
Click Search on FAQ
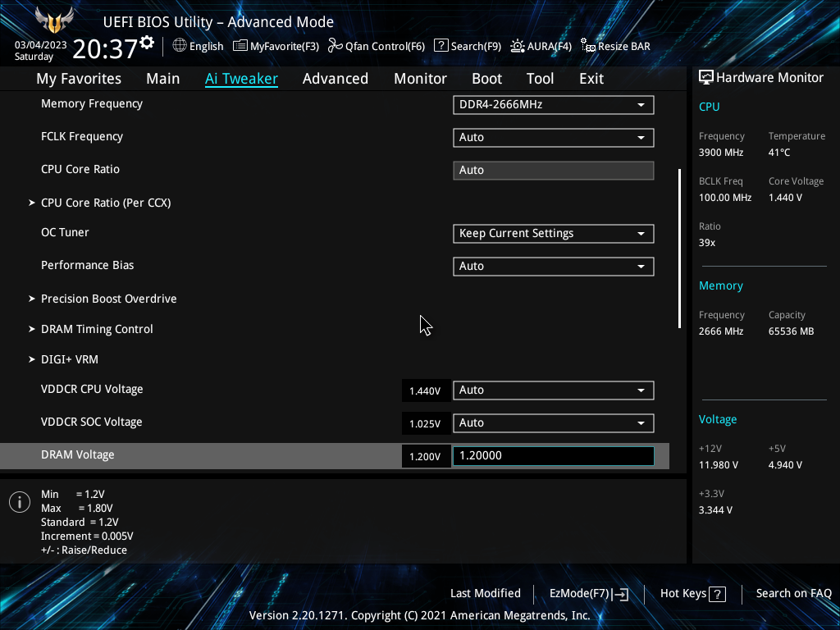(x=793, y=594)
